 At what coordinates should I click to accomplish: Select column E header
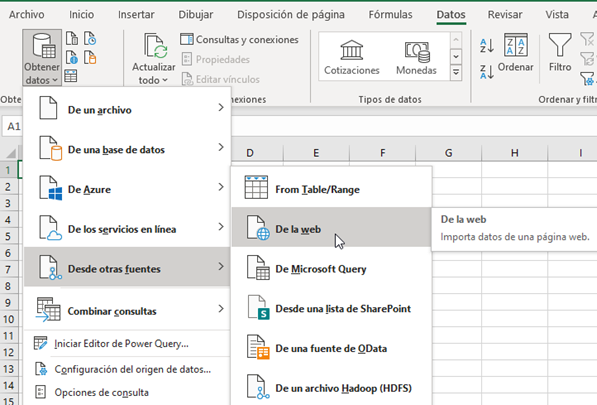point(316,153)
